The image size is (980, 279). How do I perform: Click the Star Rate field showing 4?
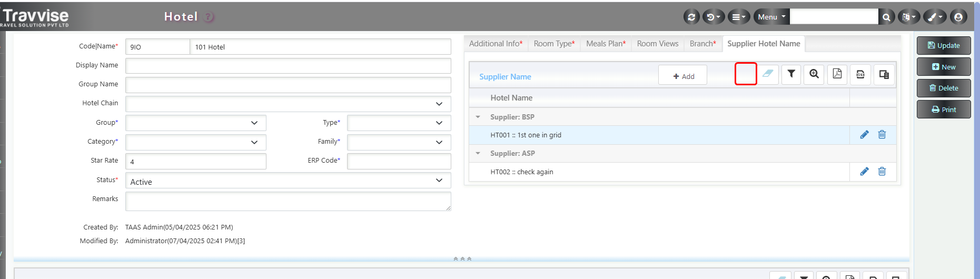(196, 161)
